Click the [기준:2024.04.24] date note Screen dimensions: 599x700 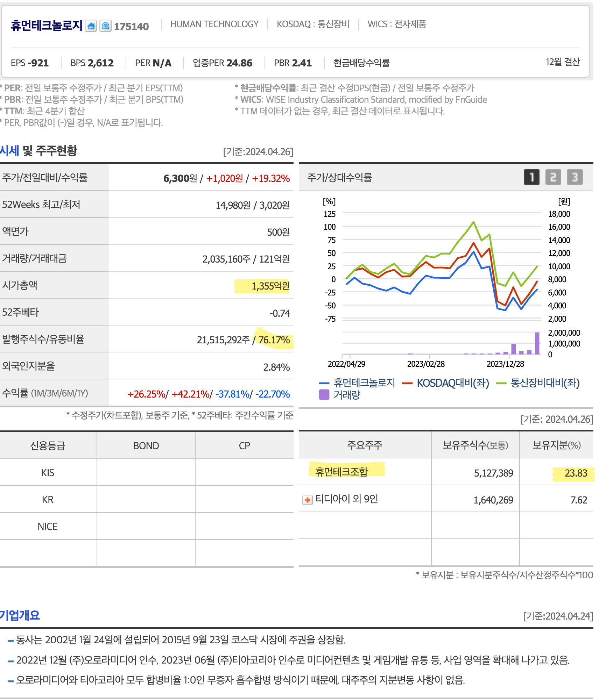click(x=558, y=616)
